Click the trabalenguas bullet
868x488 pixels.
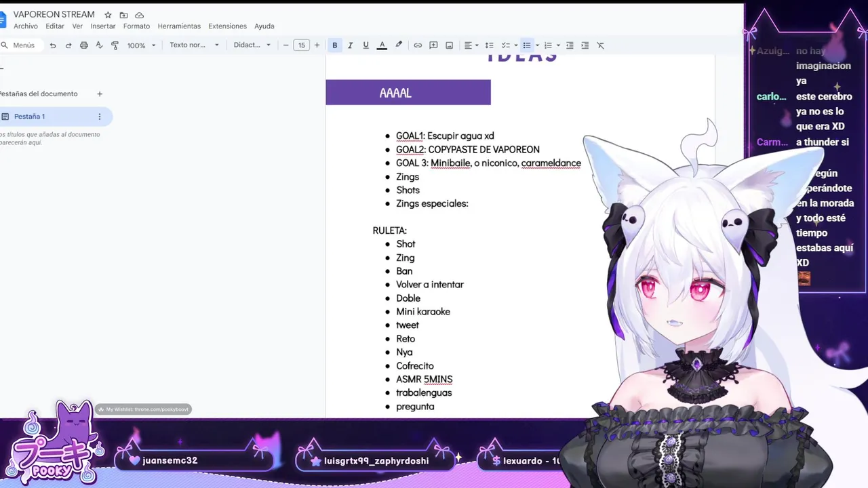point(424,393)
